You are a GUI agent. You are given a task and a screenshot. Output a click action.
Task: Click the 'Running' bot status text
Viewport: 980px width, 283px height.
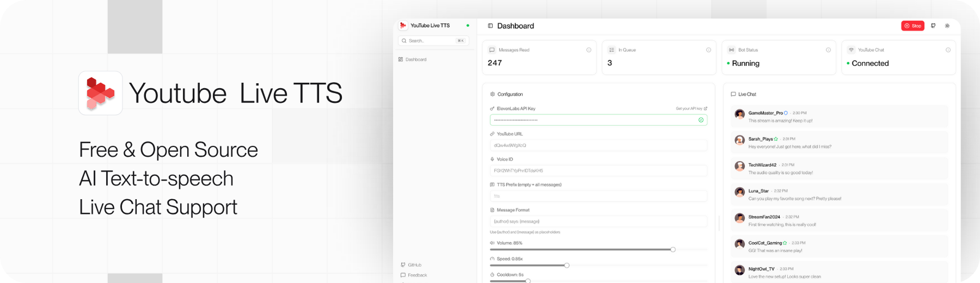746,63
